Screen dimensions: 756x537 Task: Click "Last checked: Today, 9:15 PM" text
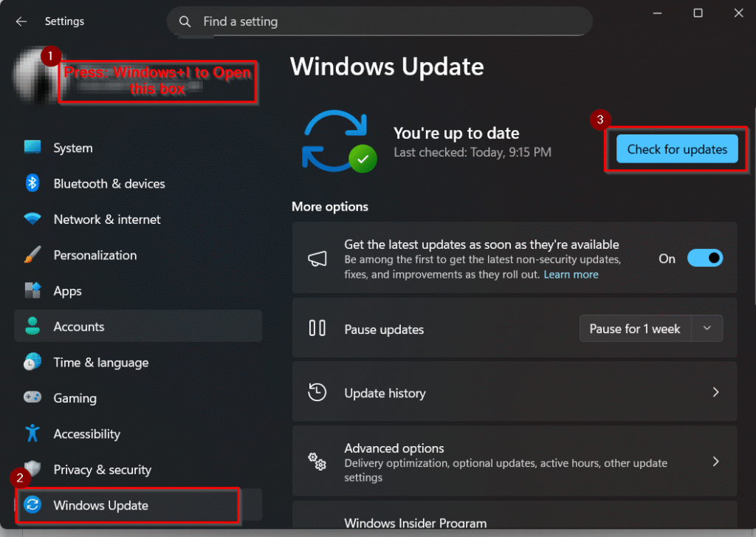[x=472, y=152]
